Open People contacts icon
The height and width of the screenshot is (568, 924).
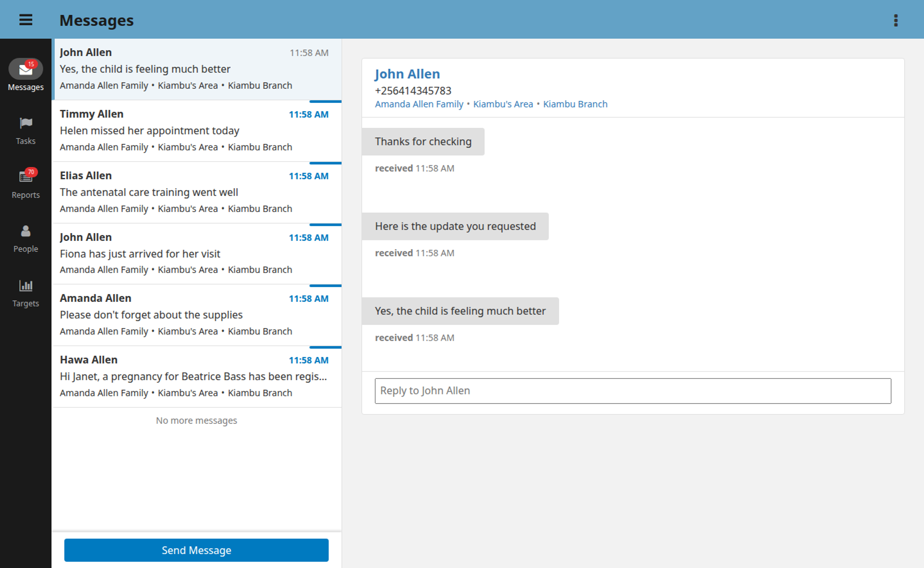(x=26, y=231)
